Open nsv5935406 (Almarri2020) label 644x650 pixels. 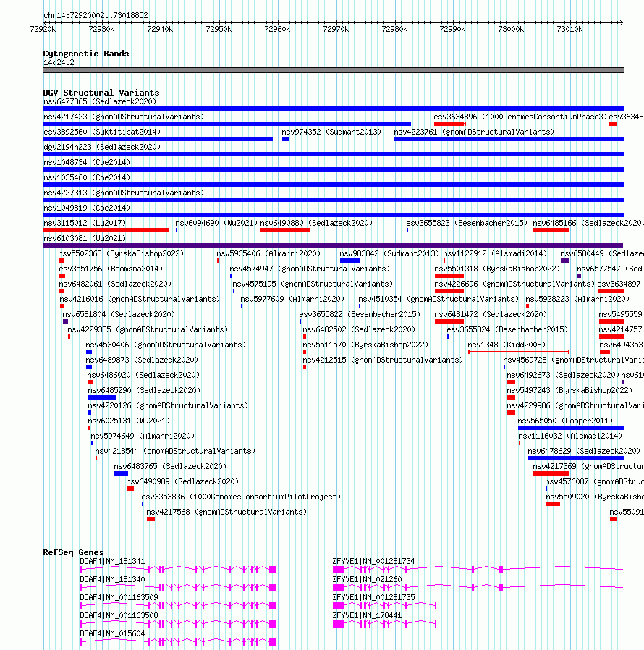pyautogui.click(x=268, y=253)
